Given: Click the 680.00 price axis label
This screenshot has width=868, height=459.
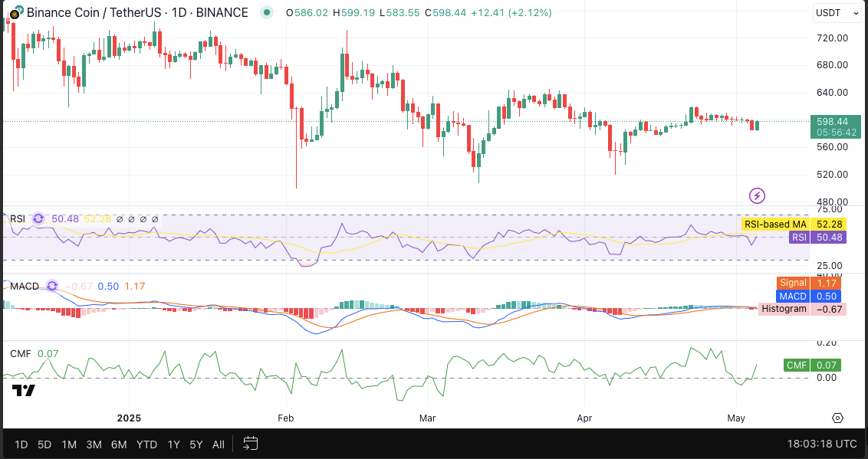Looking at the screenshot, I should pyautogui.click(x=833, y=65).
